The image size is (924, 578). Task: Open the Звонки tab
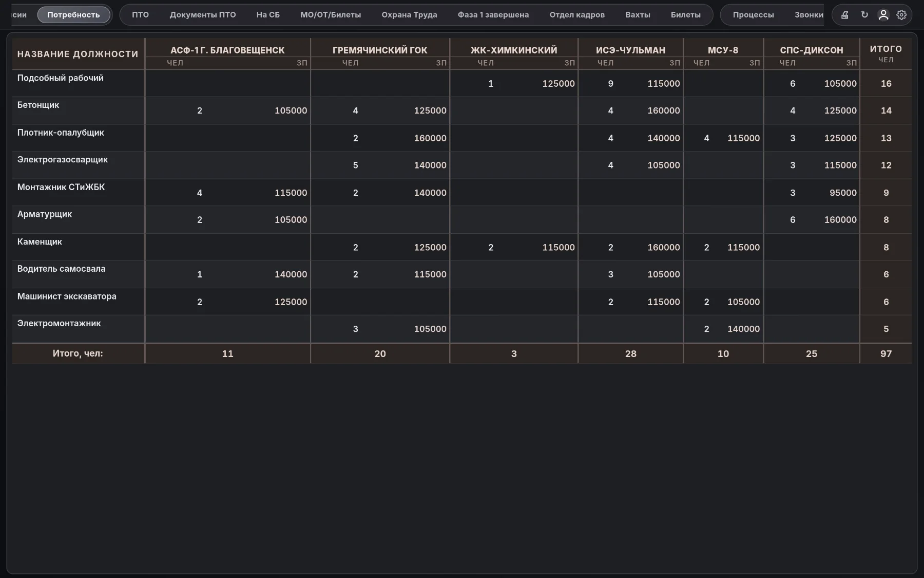tap(808, 15)
